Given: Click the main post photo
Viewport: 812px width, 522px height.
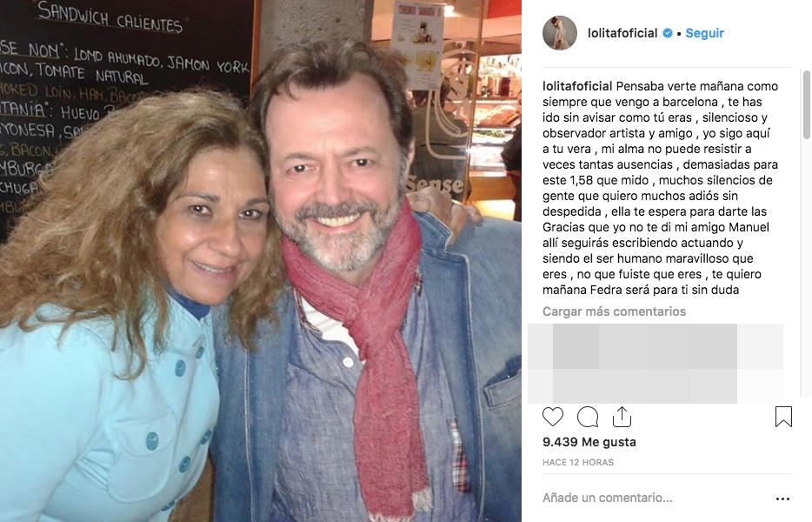Looking at the screenshot, I should tap(261, 261).
